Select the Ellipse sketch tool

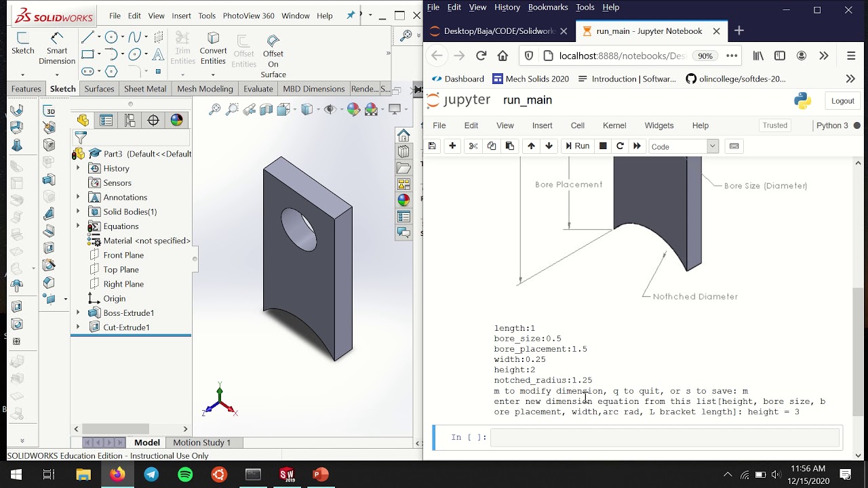(134, 54)
